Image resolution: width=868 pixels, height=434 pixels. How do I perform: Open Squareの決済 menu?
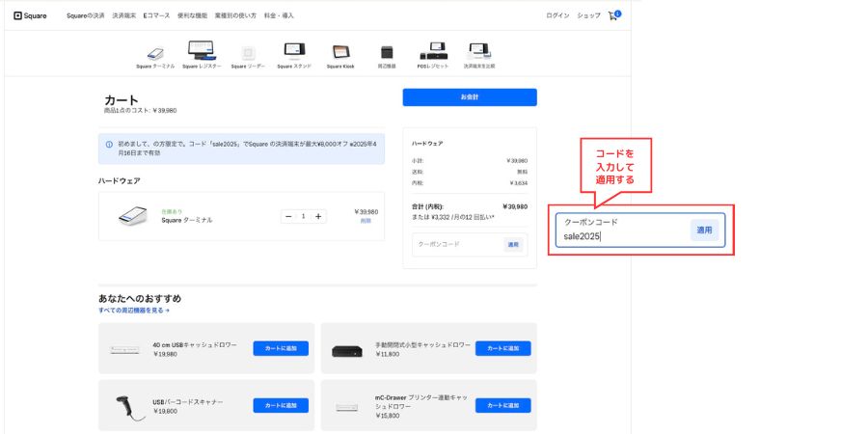[x=86, y=16]
